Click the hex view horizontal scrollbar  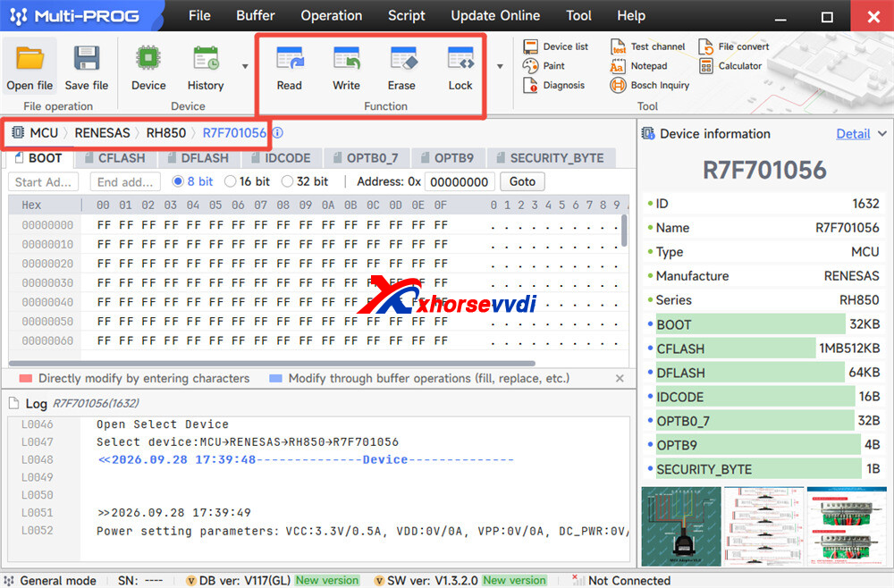coord(272,364)
